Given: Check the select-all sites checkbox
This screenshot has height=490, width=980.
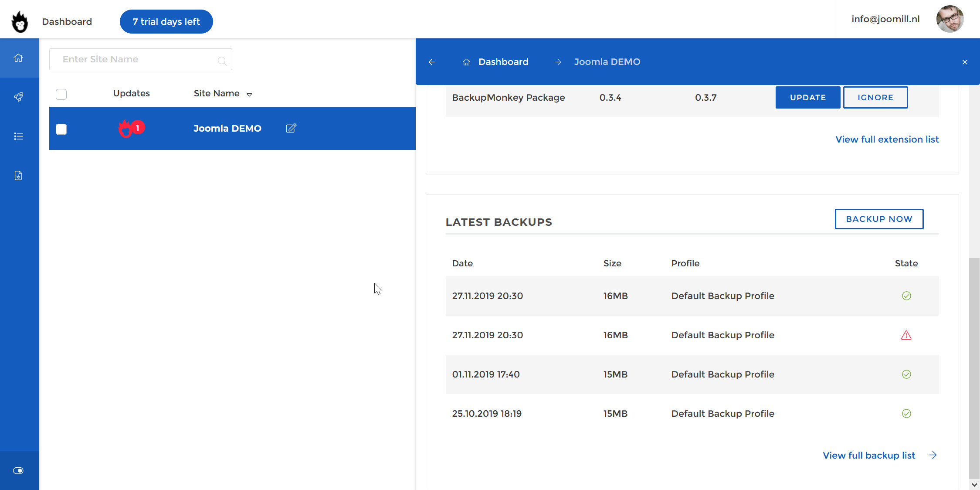Looking at the screenshot, I should coord(61,94).
